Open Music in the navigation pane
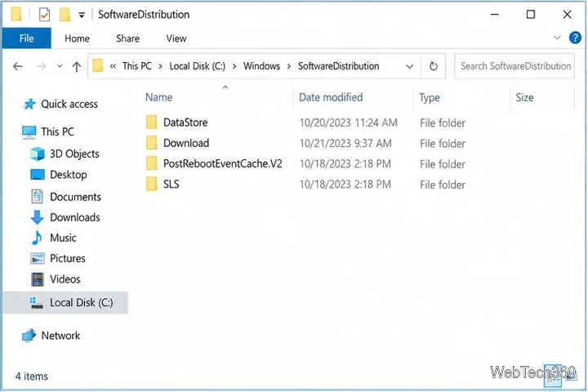Screen dimensions: 588x392 63,238
